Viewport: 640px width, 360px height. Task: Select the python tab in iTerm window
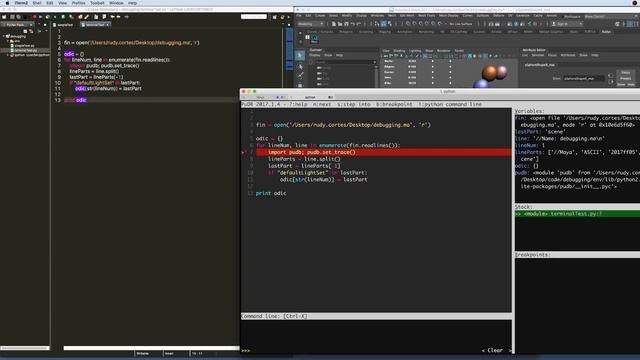(x=310, y=97)
